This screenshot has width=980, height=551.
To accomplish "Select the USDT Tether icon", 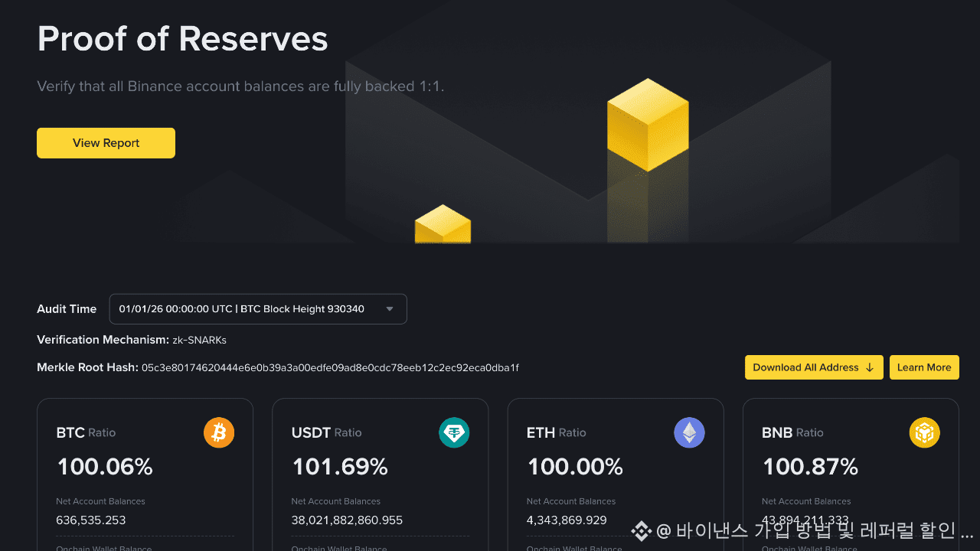I will pos(454,432).
